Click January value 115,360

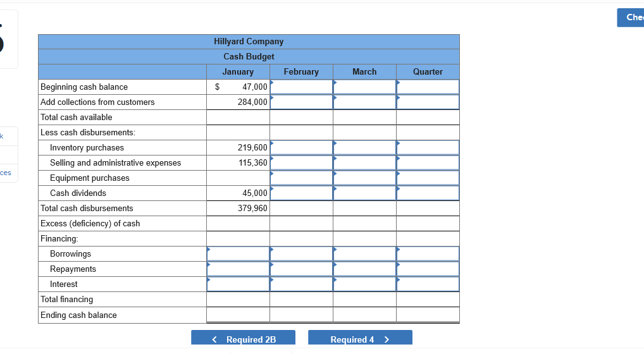click(252, 163)
